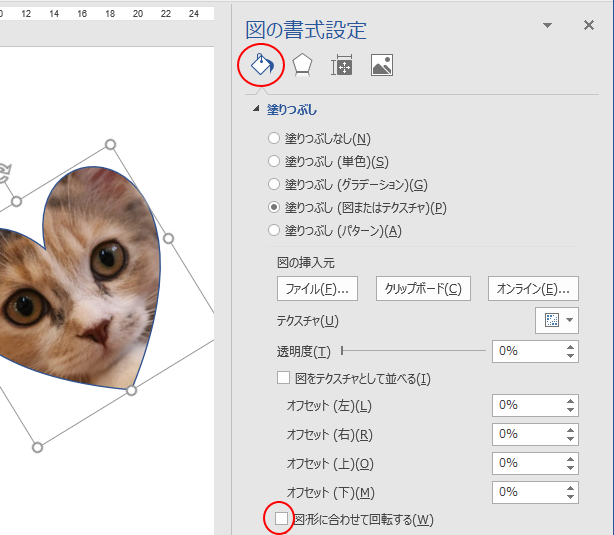Click the オンライン(E)... button

pos(533,289)
